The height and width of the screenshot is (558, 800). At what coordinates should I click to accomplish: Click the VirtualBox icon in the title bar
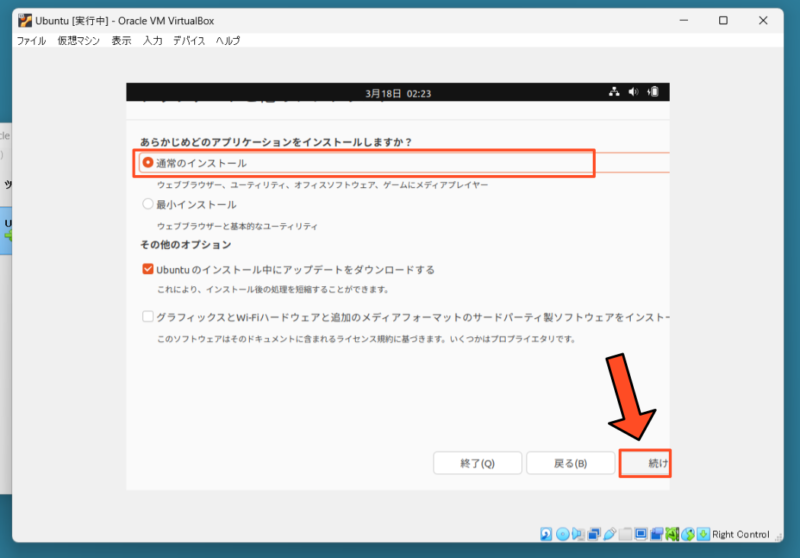24,20
